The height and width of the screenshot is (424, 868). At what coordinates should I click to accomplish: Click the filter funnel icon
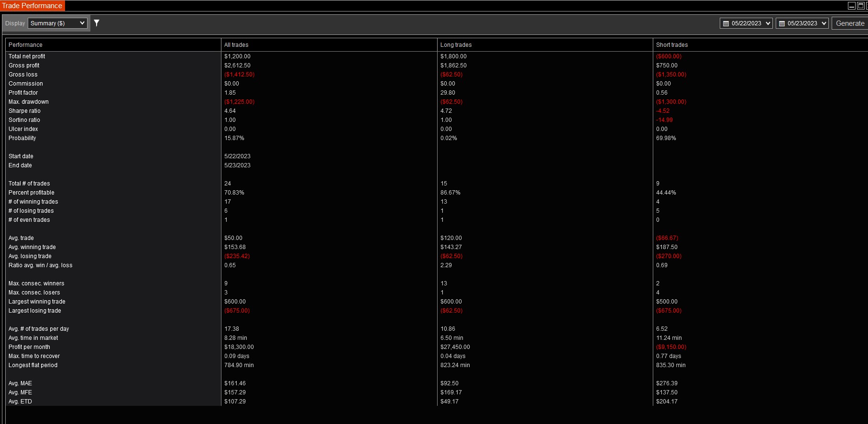[x=97, y=23]
